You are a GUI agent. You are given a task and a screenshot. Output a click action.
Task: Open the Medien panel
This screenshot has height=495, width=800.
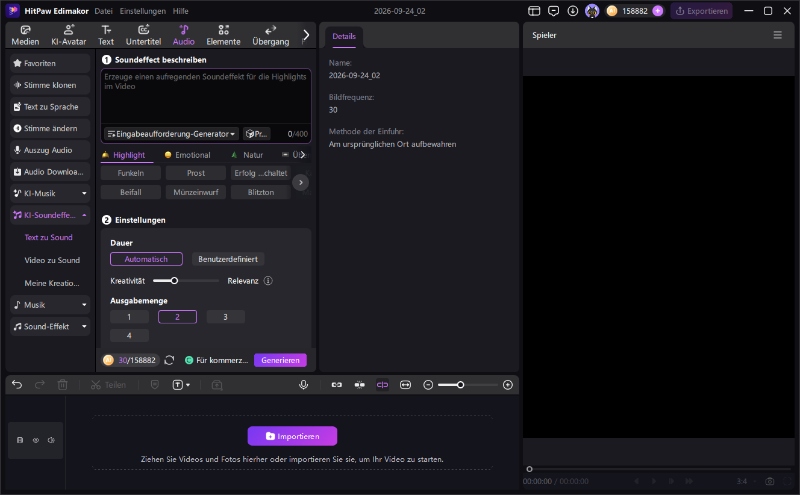[25, 35]
